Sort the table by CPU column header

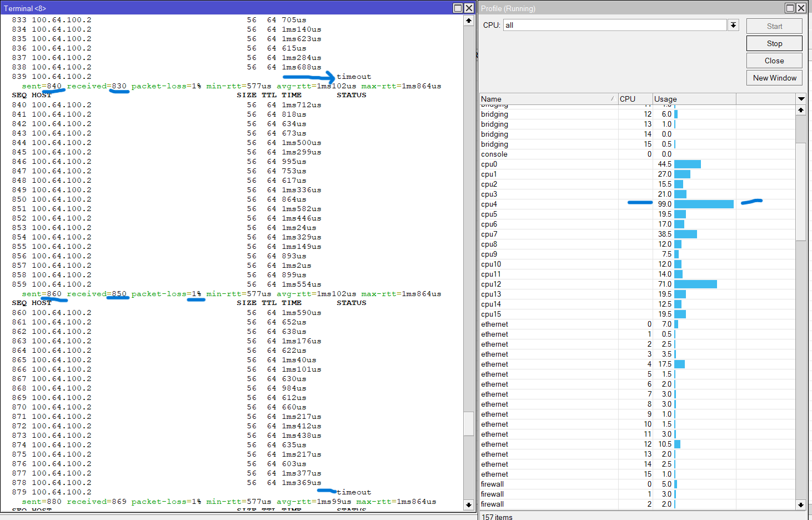pyautogui.click(x=634, y=99)
